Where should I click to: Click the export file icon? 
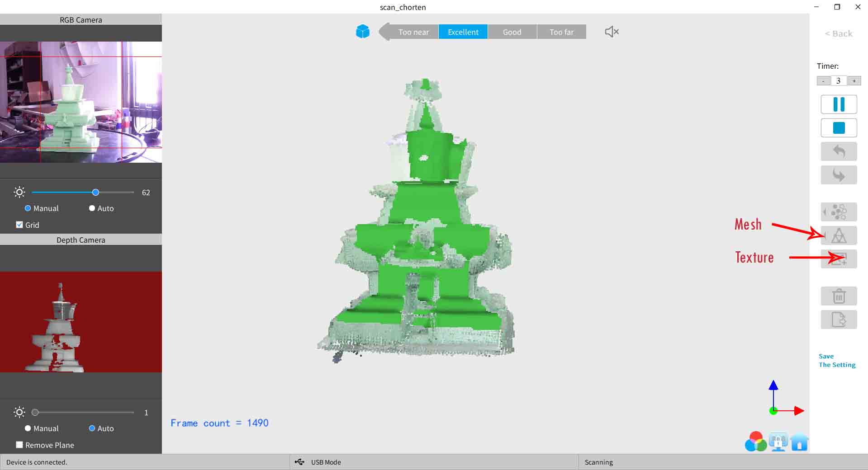(839, 320)
